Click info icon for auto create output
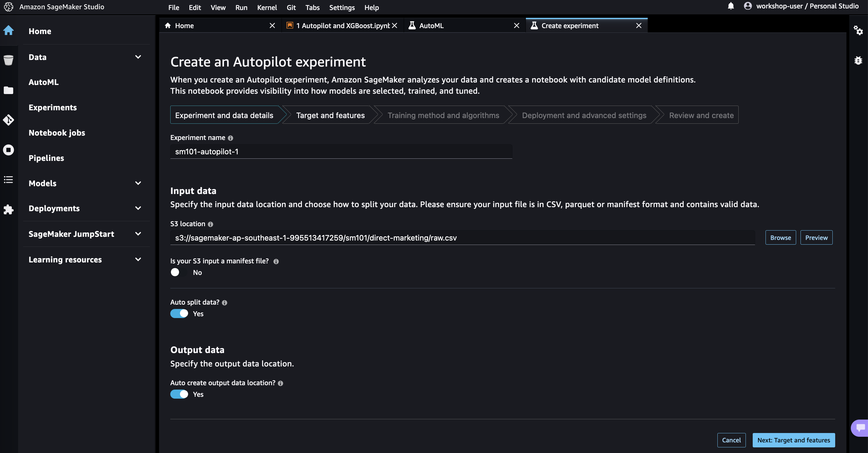The width and height of the screenshot is (868, 453). tap(280, 383)
